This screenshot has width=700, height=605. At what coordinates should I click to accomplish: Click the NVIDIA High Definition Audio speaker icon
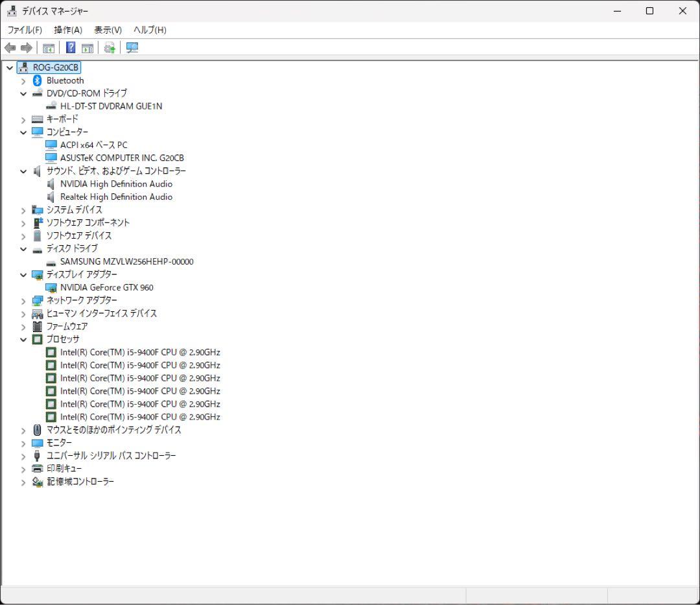(x=51, y=184)
